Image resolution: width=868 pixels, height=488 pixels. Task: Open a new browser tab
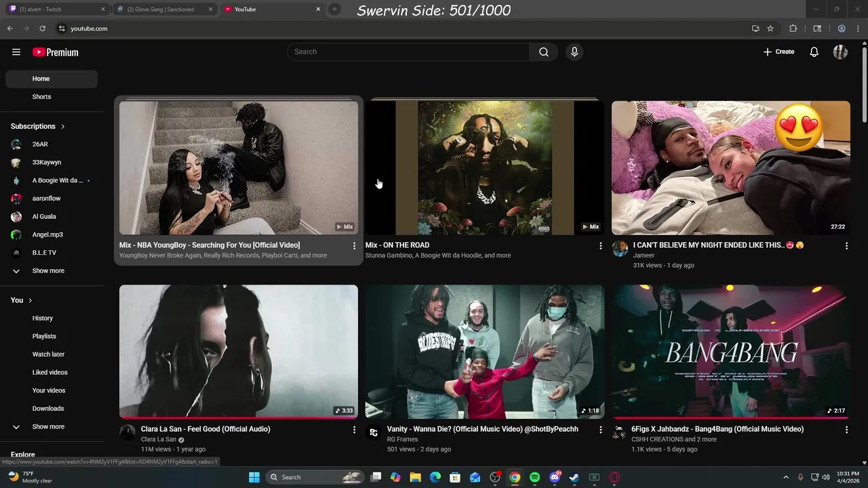tap(334, 9)
